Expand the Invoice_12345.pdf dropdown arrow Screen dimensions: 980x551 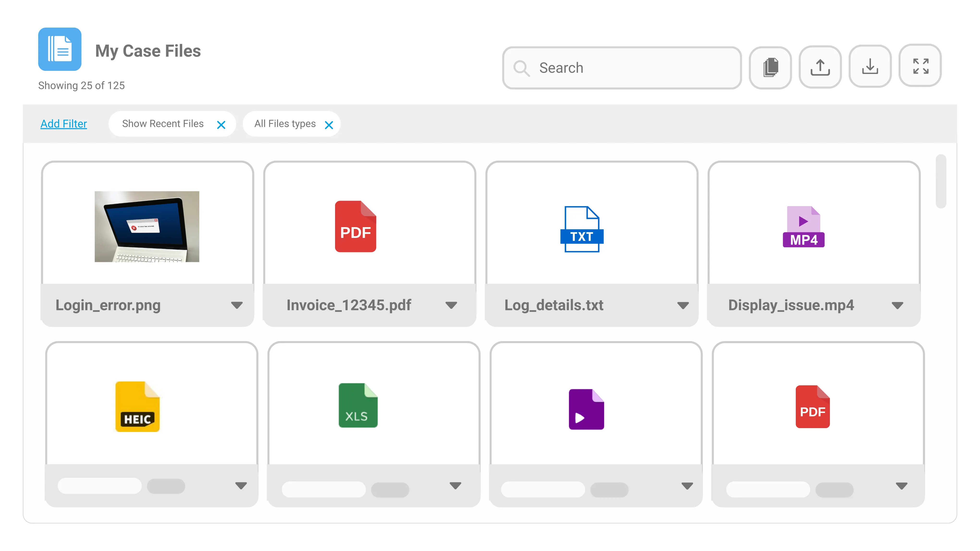pyautogui.click(x=451, y=305)
